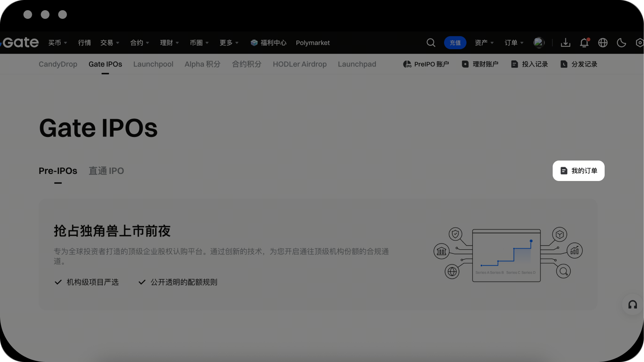Expand the 资产 dropdown
The height and width of the screenshot is (362, 644).
(484, 42)
